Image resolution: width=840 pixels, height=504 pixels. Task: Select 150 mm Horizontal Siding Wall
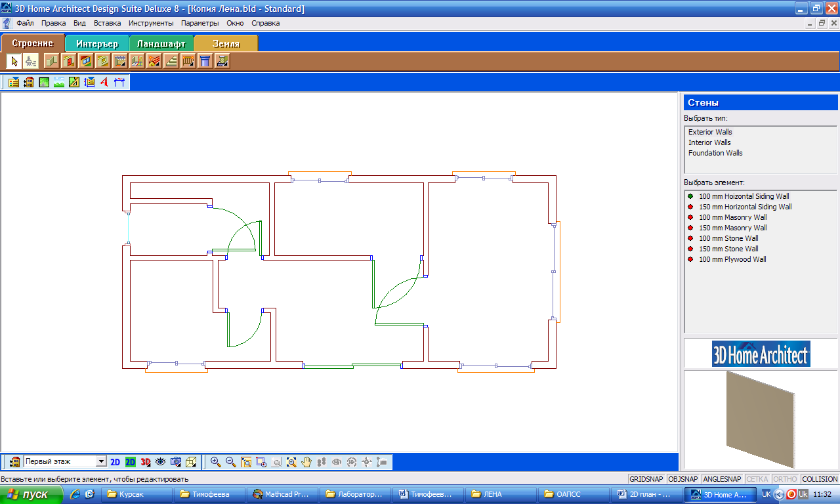point(745,207)
